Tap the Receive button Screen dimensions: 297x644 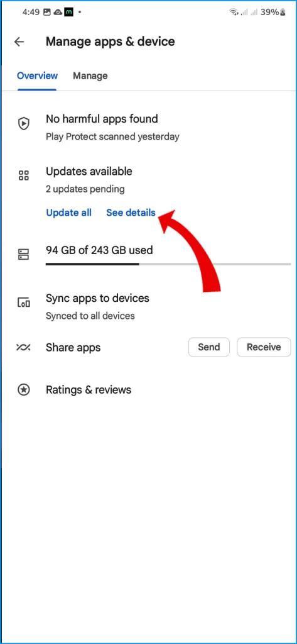pyautogui.click(x=264, y=347)
